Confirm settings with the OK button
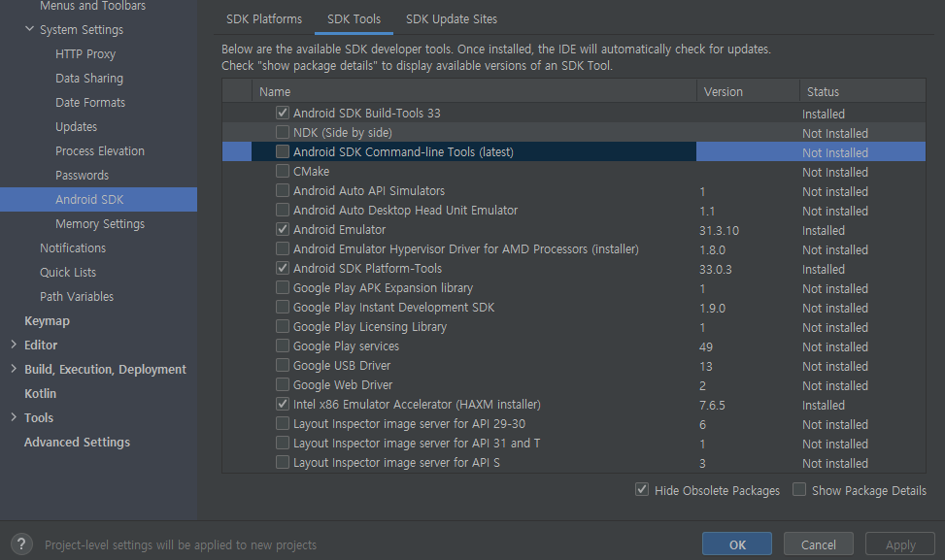The height and width of the screenshot is (560, 945). (x=737, y=544)
